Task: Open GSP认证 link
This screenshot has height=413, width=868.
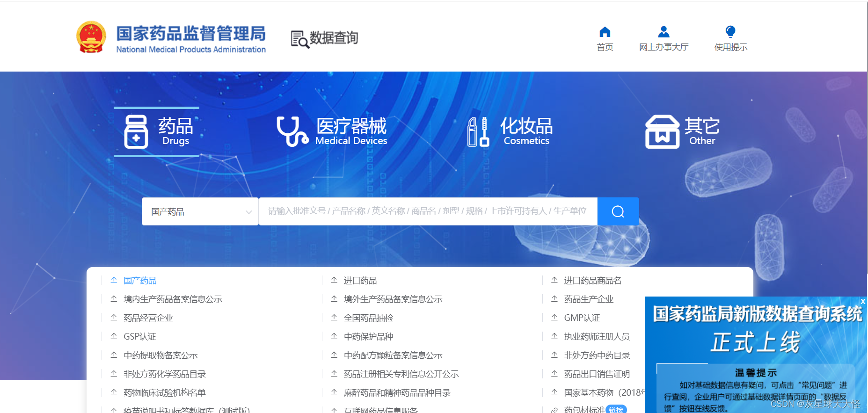Action: pyautogui.click(x=140, y=337)
